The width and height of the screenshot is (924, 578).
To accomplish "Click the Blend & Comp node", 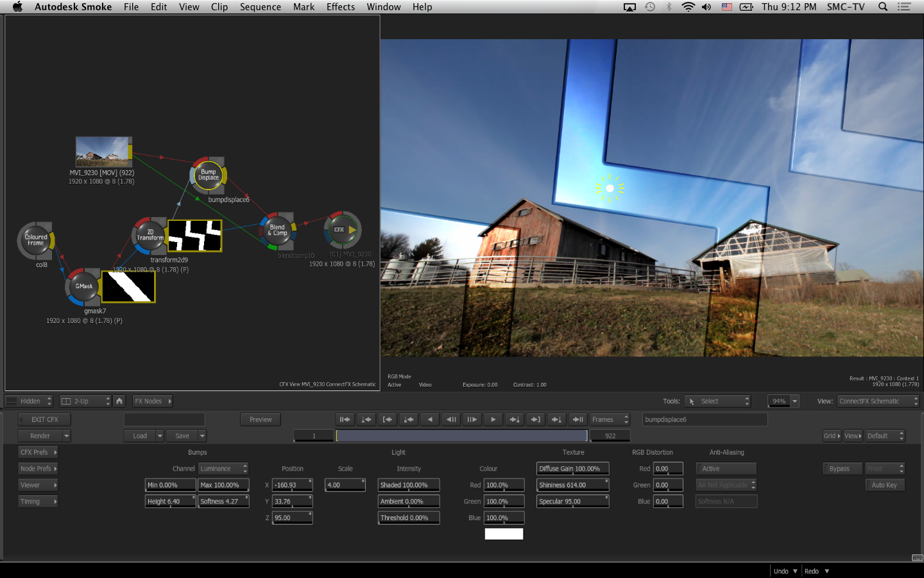I will 277,230.
